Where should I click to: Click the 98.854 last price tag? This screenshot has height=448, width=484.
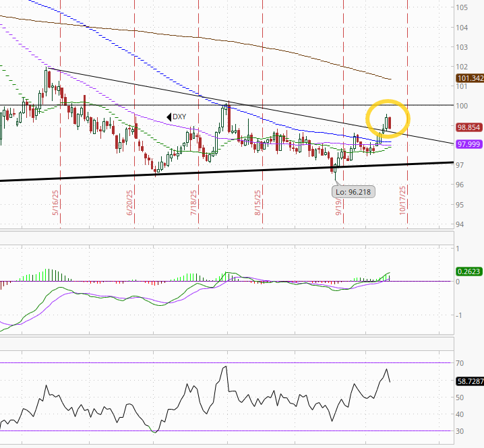[468, 127]
